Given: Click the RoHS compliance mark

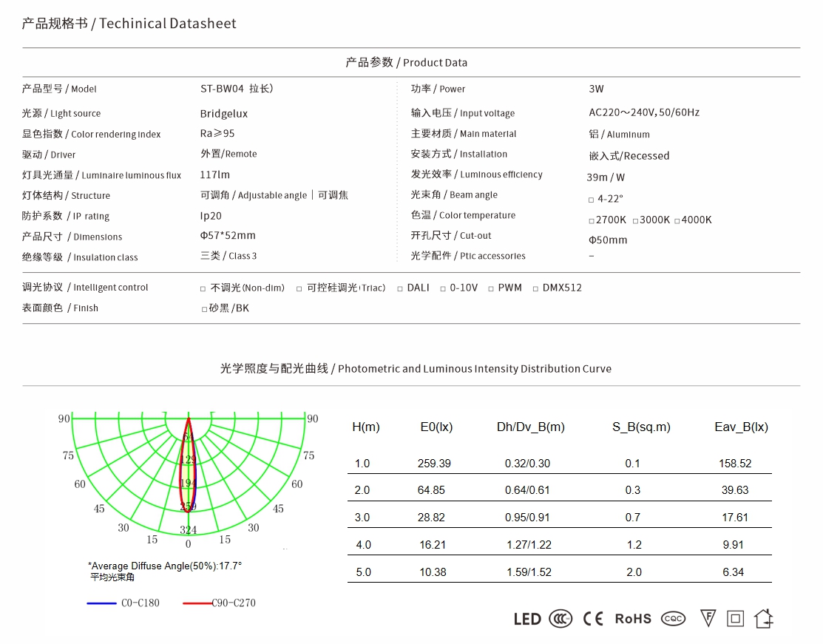Looking at the screenshot, I should click(633, 619).
